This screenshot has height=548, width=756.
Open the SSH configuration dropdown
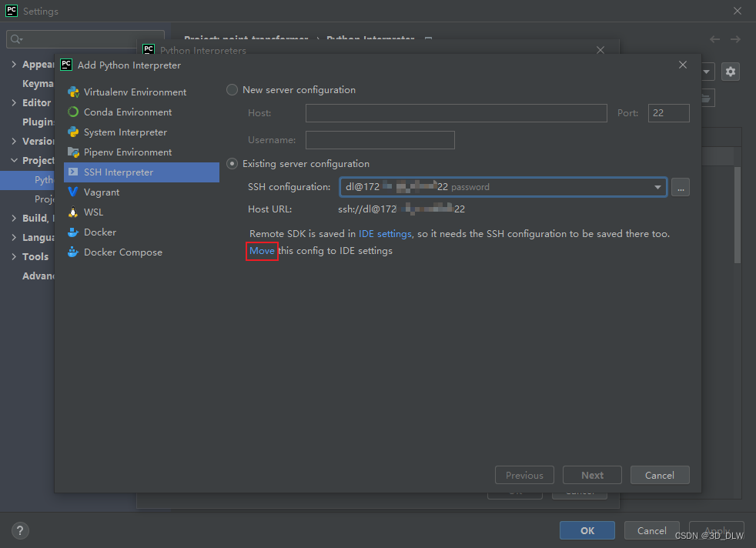(657, 187)
